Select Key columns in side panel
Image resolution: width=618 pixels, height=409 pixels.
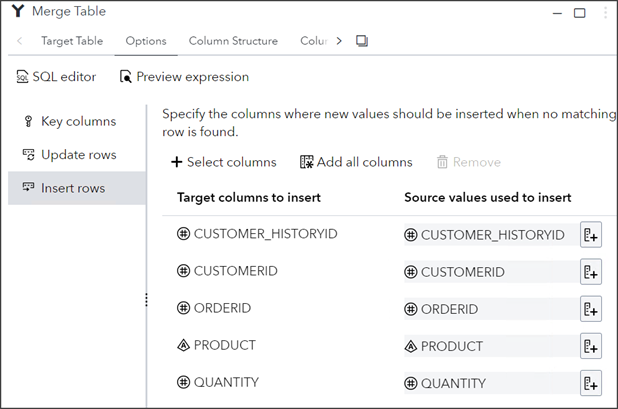[78, 122]
